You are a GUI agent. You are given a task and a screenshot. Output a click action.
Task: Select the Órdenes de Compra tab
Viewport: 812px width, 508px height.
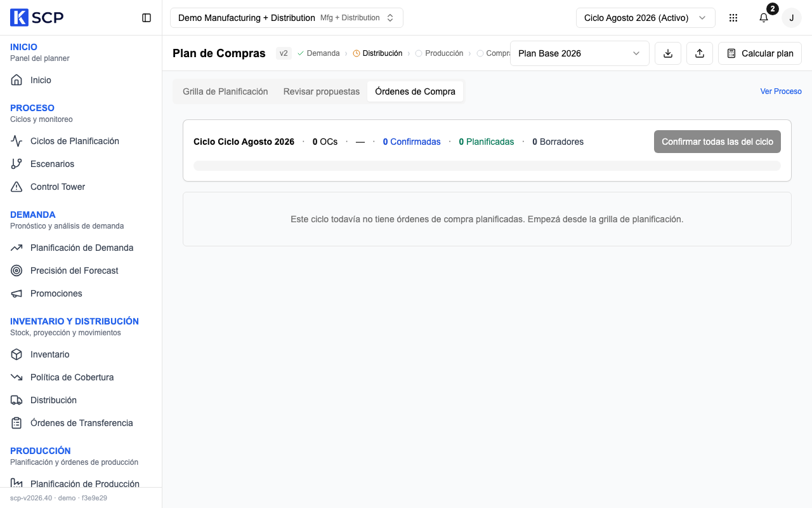point(416,91)
